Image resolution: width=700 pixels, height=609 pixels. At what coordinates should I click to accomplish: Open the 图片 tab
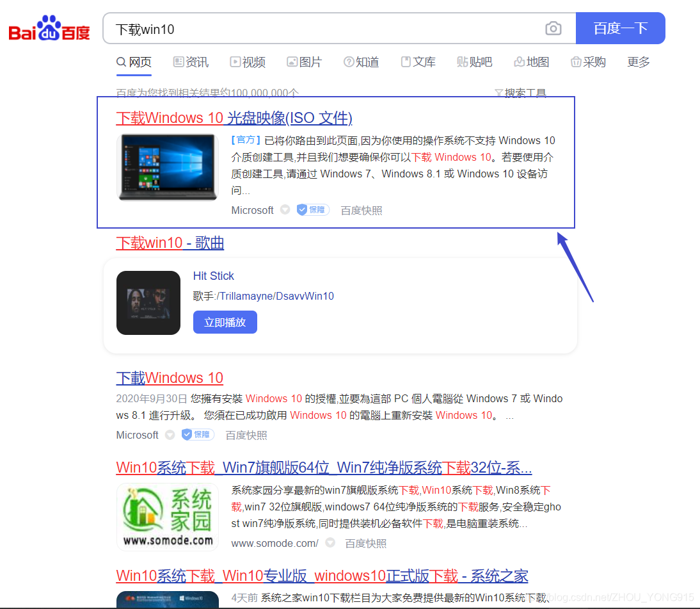305,62
